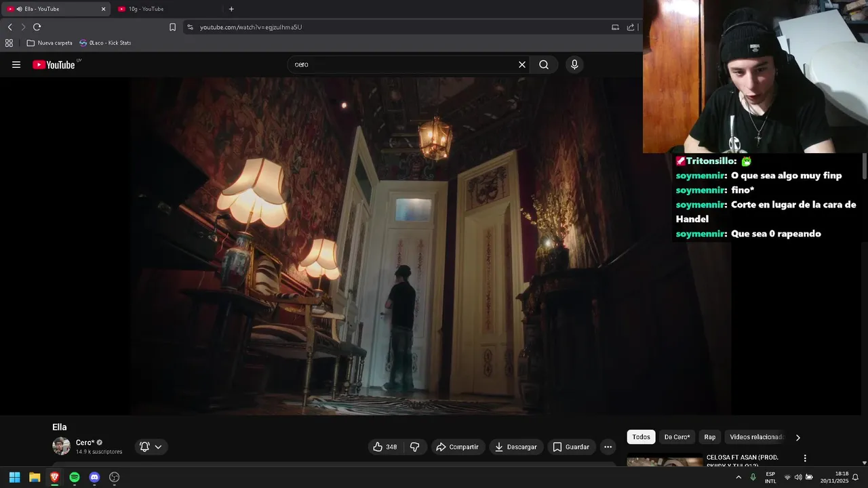Clear the search text with the X
The width and height of the screenshot is (868, 488).
tap(522, 65)
